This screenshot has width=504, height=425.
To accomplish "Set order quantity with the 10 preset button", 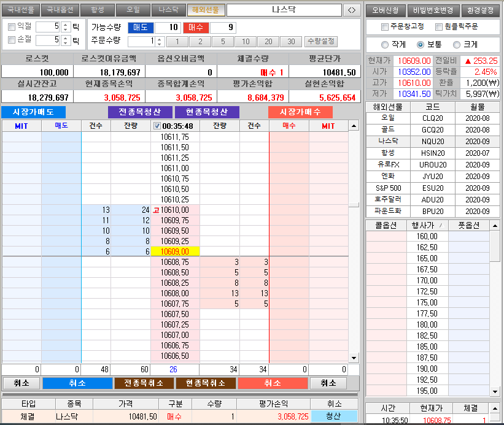I will tap(246, 42).
